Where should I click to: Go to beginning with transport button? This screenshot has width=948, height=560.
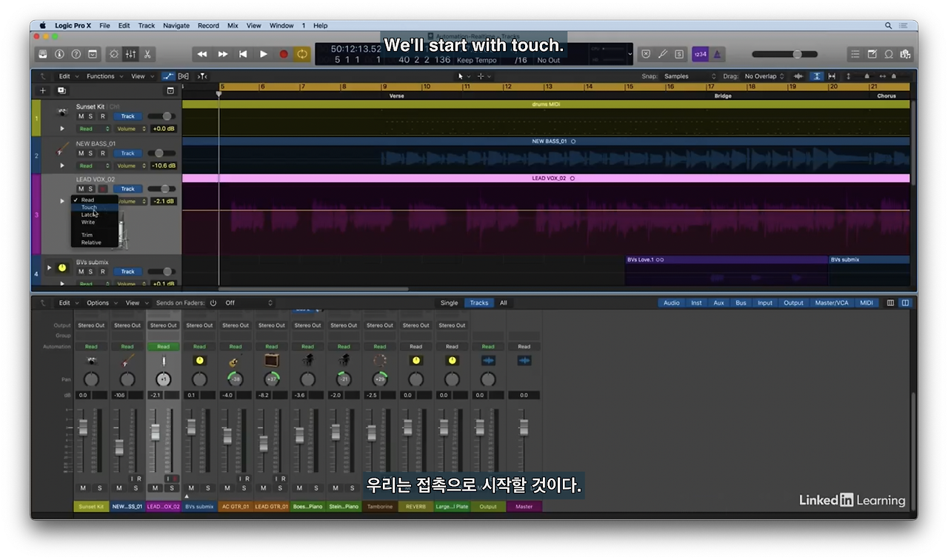[x=243, y=54]
